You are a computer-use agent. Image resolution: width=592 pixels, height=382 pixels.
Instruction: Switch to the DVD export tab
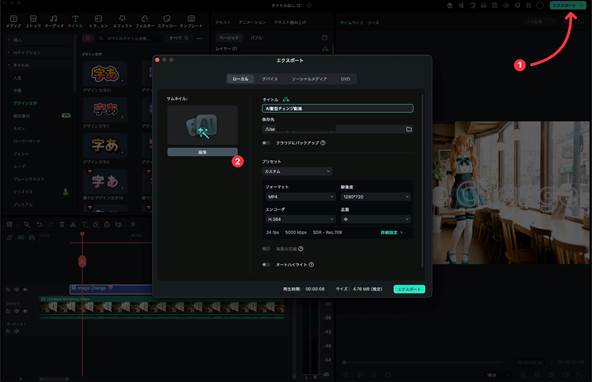345,79
